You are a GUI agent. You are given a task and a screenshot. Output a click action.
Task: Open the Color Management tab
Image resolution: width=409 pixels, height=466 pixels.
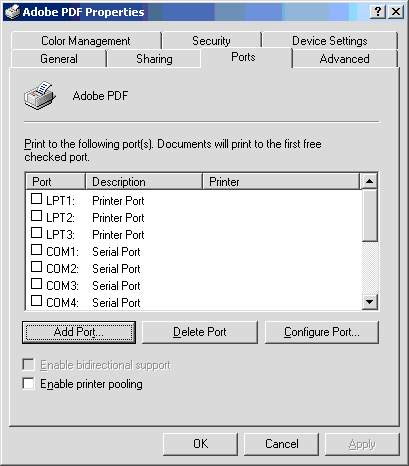pos(86,41)
